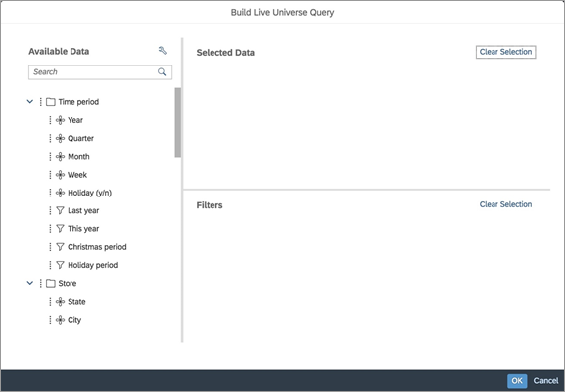Collapse the Store folder chevron

point(30,283)
